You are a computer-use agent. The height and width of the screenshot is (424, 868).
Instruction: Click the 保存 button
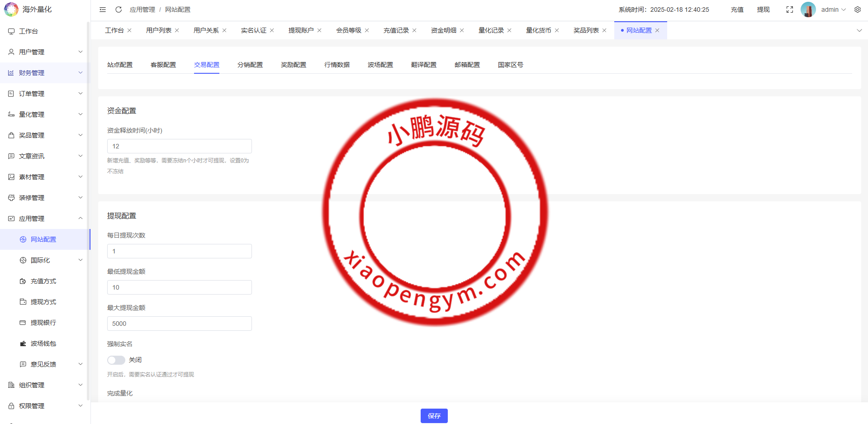(434, 416)
